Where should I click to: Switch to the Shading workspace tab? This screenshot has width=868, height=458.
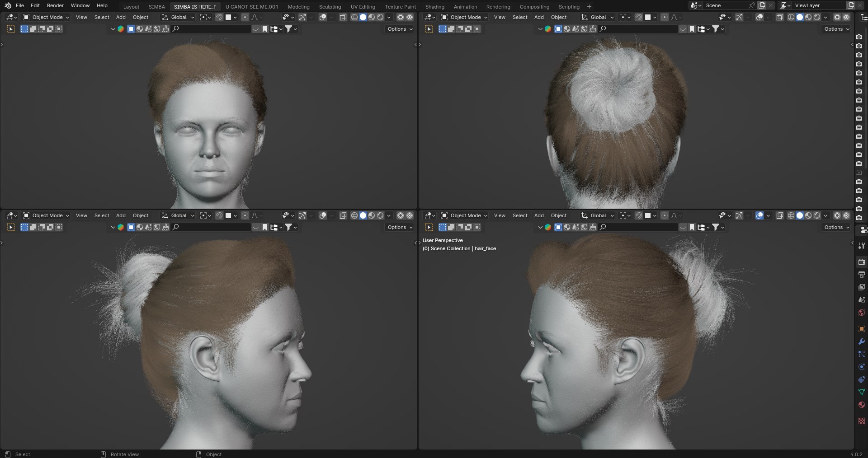(x=435, y=7)
